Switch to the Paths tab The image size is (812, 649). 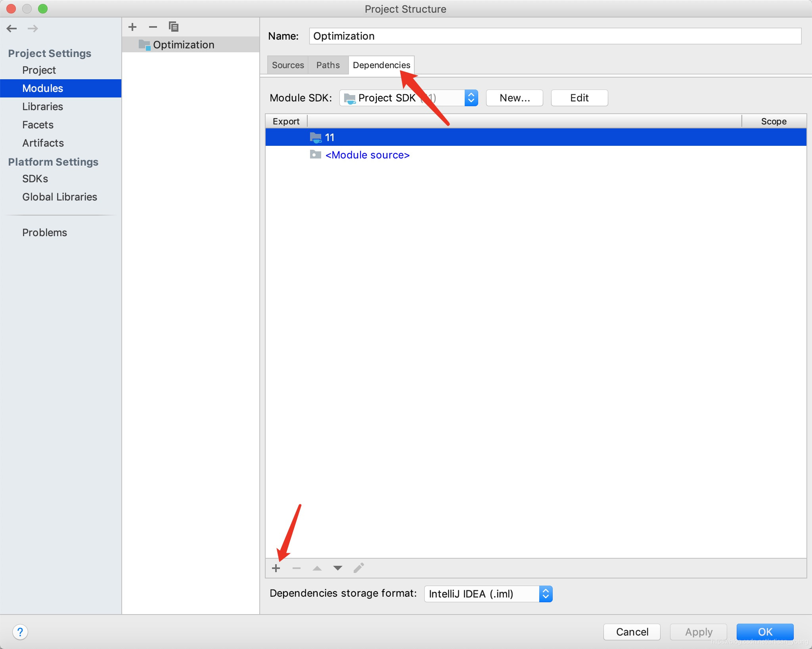point(328,65)
